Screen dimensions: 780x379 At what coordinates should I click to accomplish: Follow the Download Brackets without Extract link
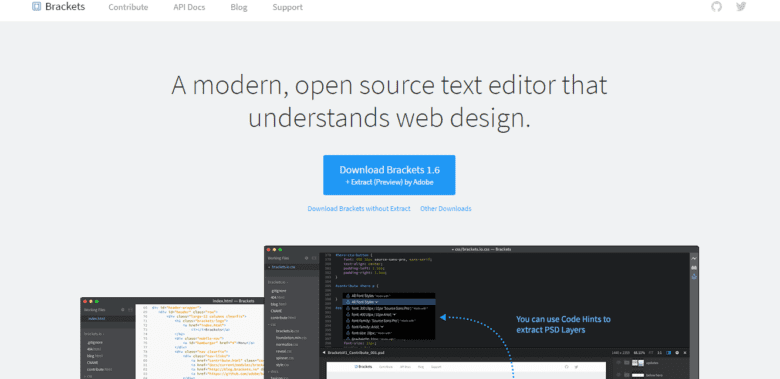pos(359,208)
